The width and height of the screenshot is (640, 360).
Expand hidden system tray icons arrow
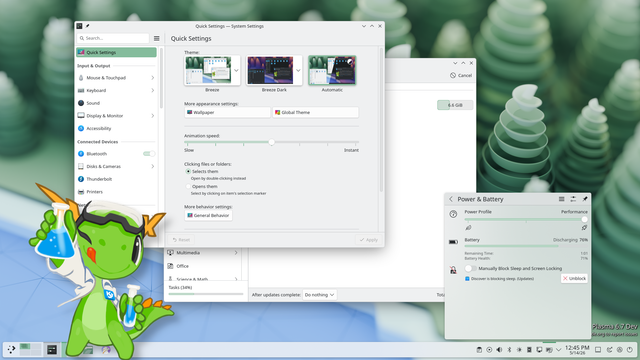(x=559, y=350)
